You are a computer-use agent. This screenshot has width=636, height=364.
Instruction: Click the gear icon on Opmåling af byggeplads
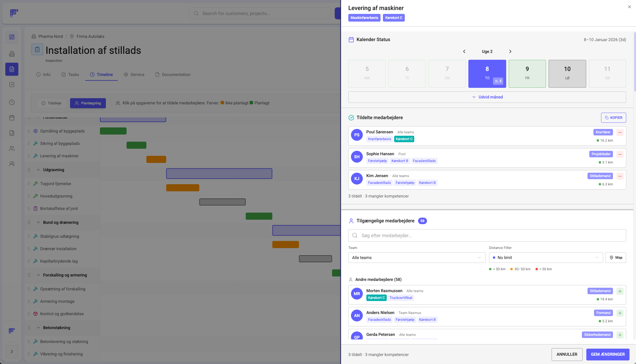[x=35, y=131]
